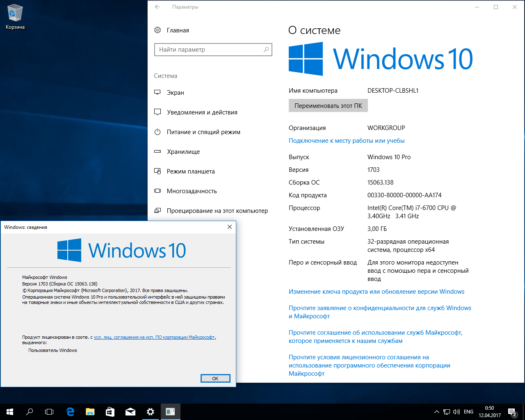Switch the ENG input language indicator
Viewport: 525px width, 420px height.
[468, 412]
